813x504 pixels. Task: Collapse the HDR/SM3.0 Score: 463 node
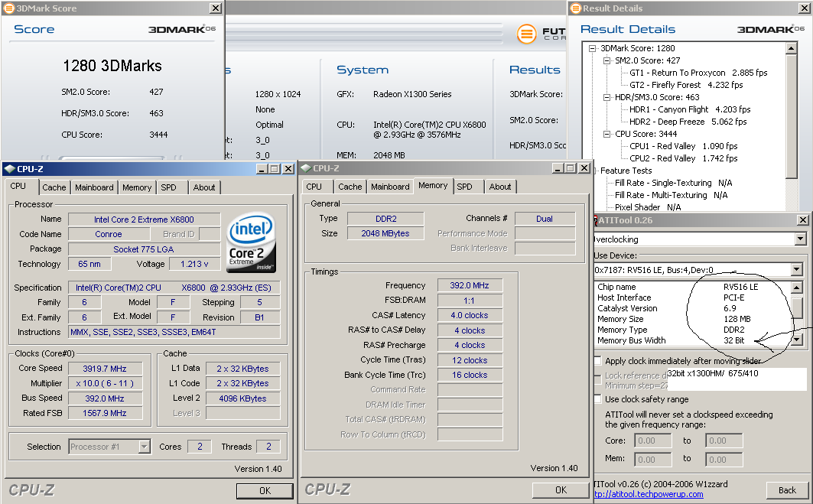(x=606, y=97)
